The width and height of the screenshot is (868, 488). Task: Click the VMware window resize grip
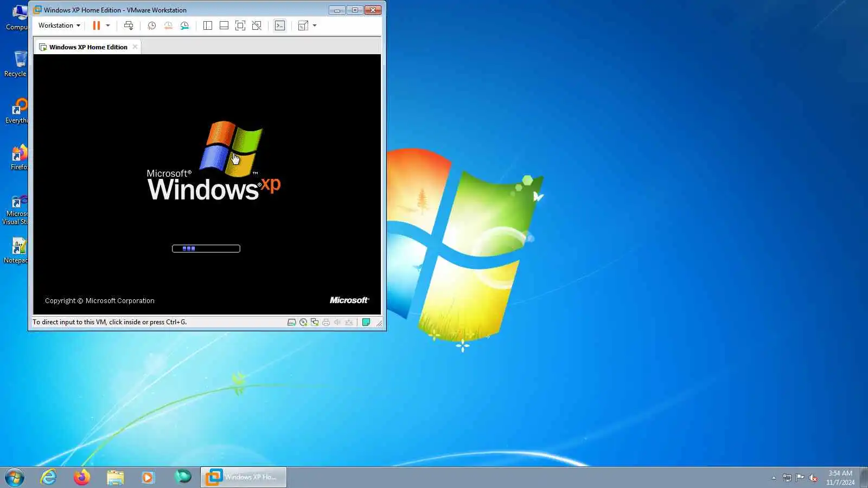tap(379, 323)
